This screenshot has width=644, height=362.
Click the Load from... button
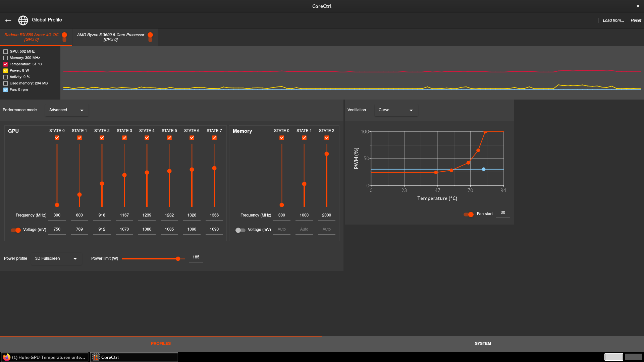tap(613, 20)
